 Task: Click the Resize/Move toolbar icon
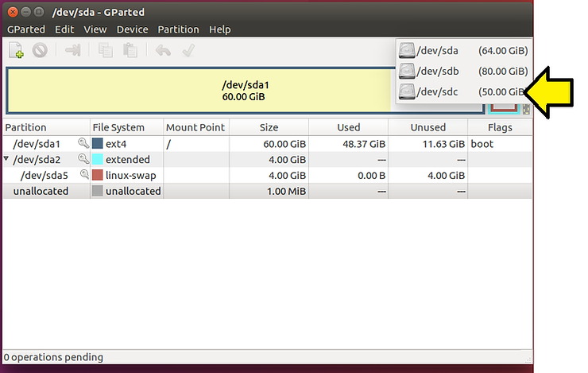[74, 51]
